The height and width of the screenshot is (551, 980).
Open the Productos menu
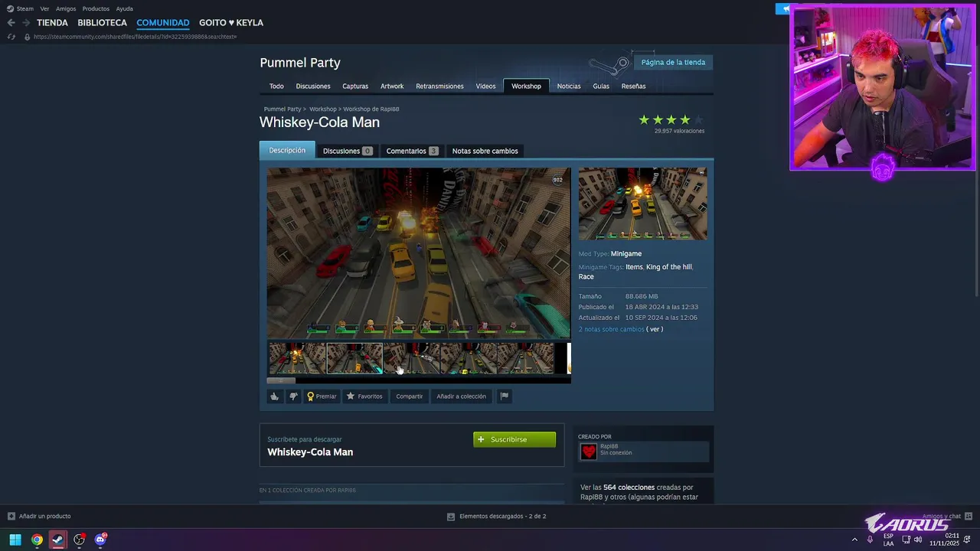pyautogui.click(x=96, y=8)
